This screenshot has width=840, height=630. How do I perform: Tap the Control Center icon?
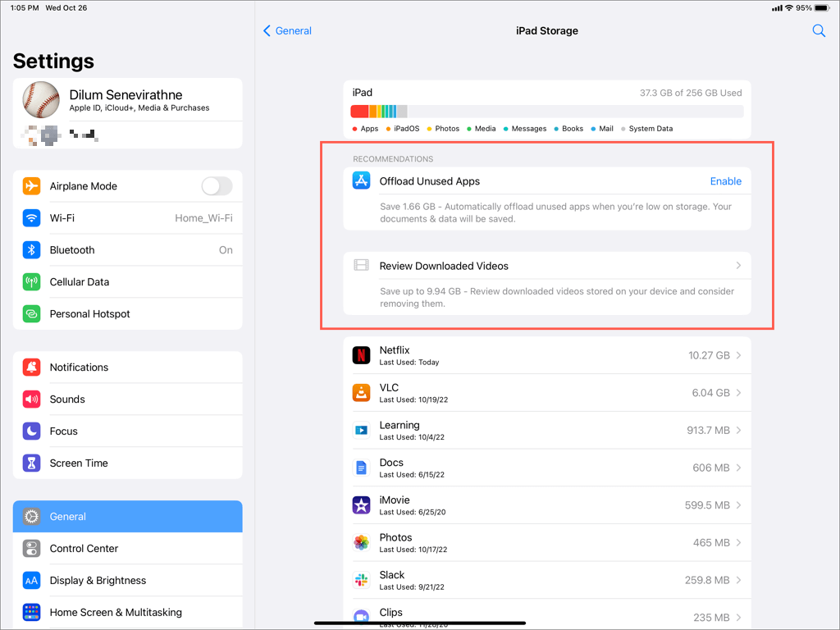tap(32, 548)
